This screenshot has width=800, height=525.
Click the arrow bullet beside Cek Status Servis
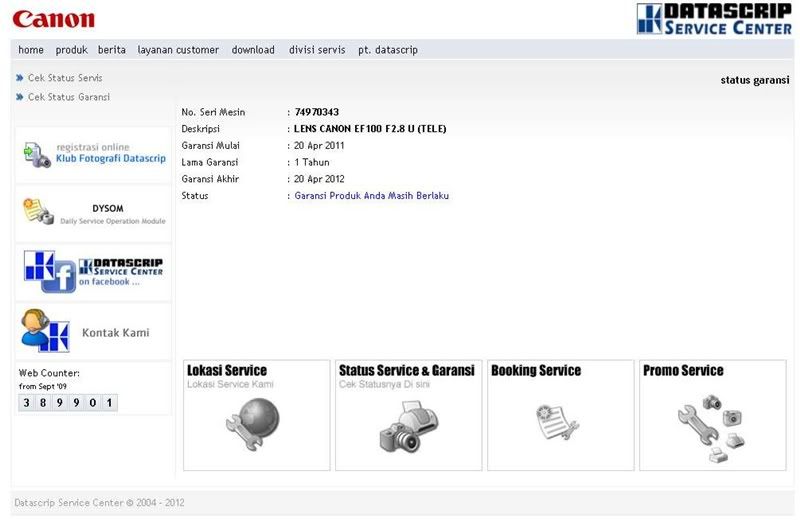pyautogui.click(x=20, y=78)
